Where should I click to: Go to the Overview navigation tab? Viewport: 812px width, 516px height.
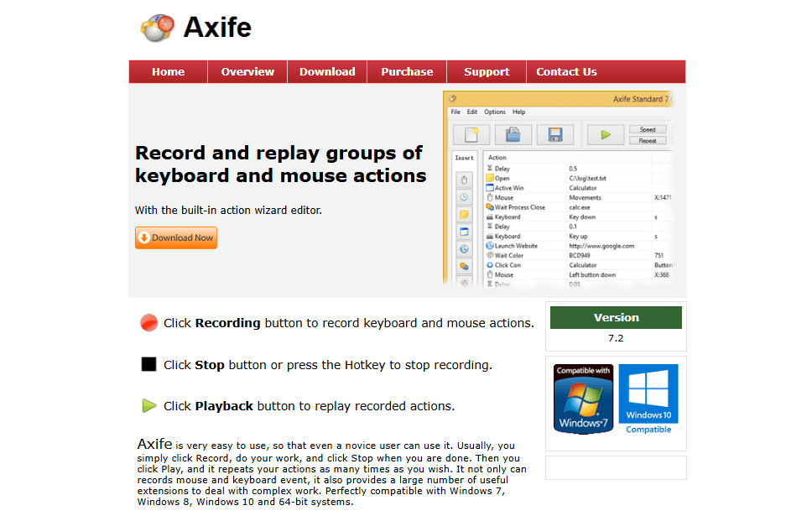(x=247, y=72)
